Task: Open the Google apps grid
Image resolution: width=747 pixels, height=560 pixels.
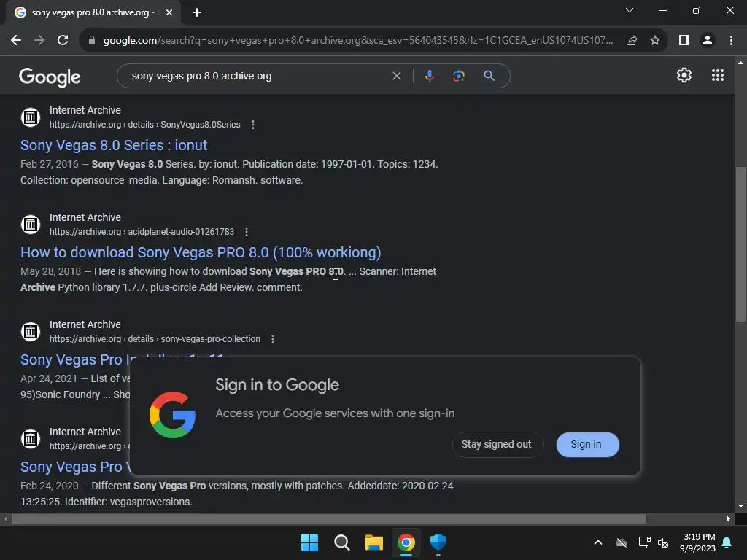Action: (718, 75)
